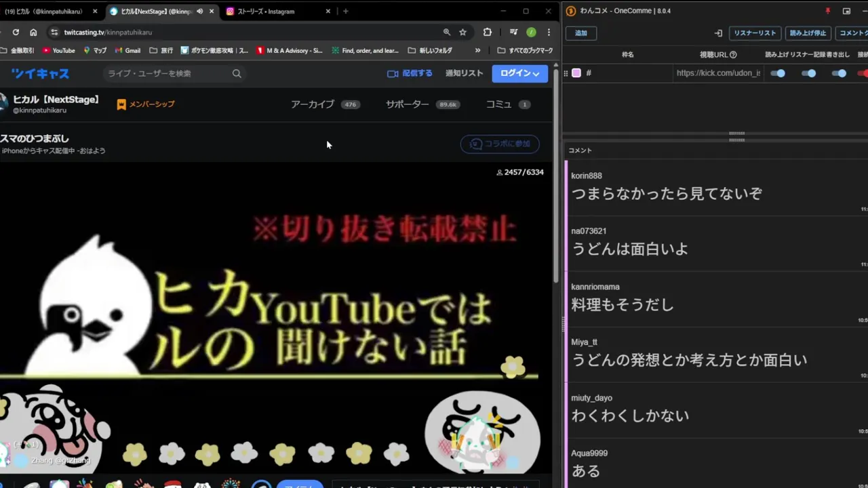The height and width of the screenshot is (488, 868).
Task: Click the OneComme app logo icon
Action: [x=571, y=11]
